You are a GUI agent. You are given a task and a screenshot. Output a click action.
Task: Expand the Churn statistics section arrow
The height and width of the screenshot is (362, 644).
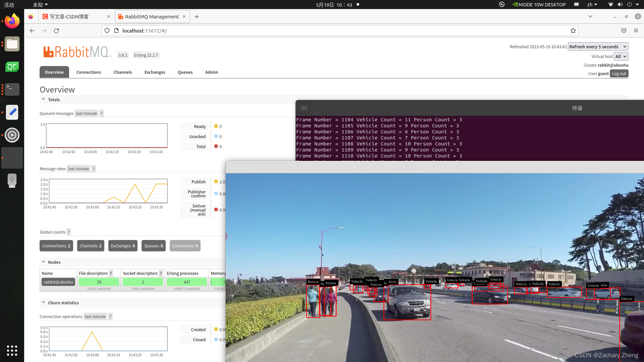coord(43,302)
